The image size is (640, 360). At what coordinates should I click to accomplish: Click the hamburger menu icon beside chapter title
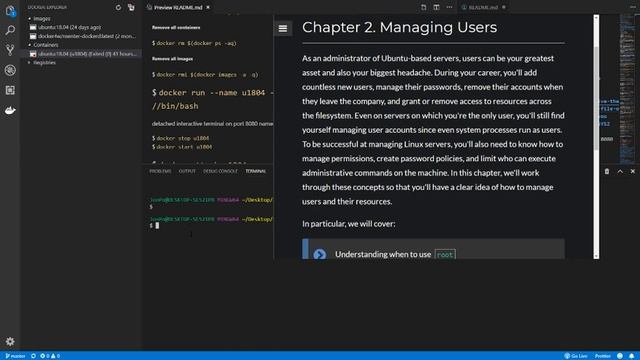[x=283, y=28]
